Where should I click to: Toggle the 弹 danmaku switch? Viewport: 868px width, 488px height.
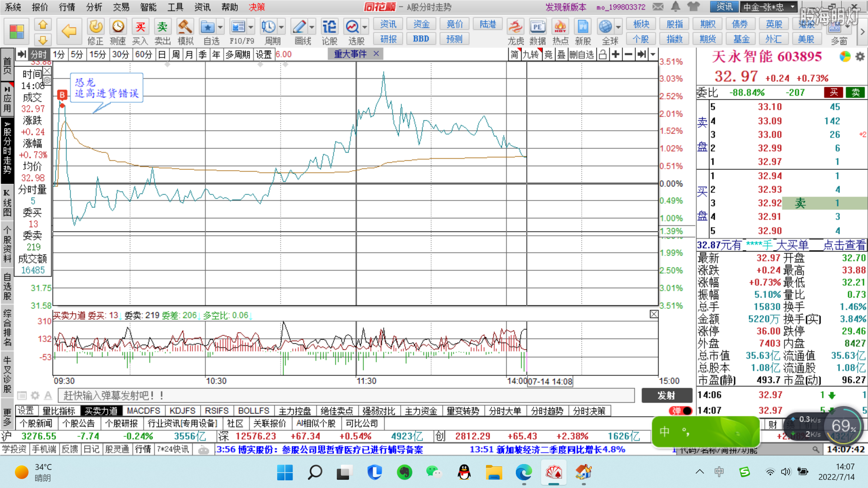tap(680, 411)
